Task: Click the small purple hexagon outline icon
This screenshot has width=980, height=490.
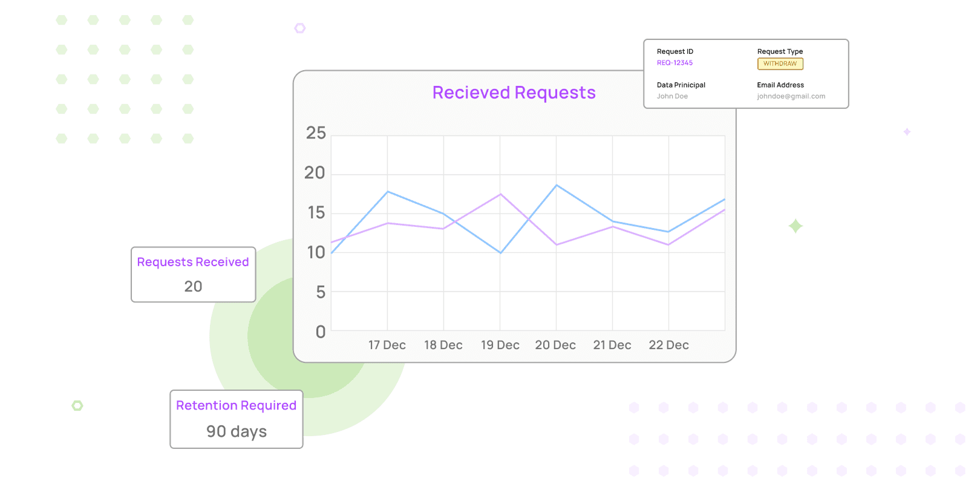Action: click(x=300, y=28)
